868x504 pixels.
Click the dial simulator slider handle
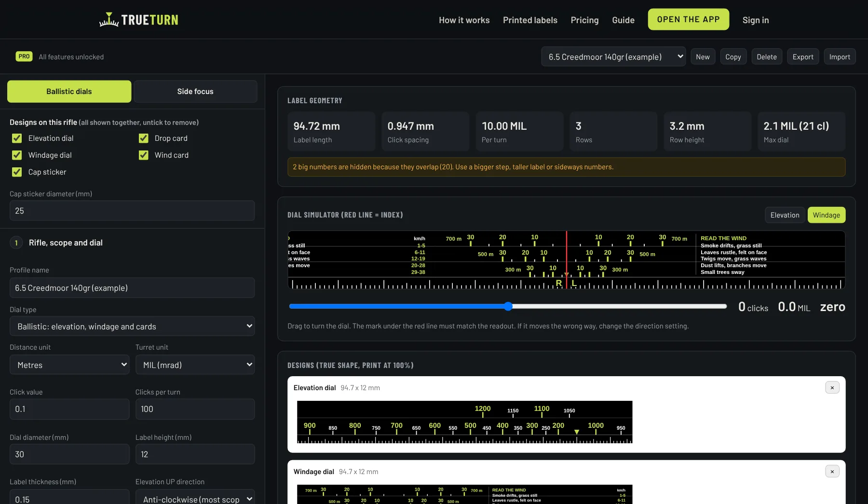tap(508, 306)
